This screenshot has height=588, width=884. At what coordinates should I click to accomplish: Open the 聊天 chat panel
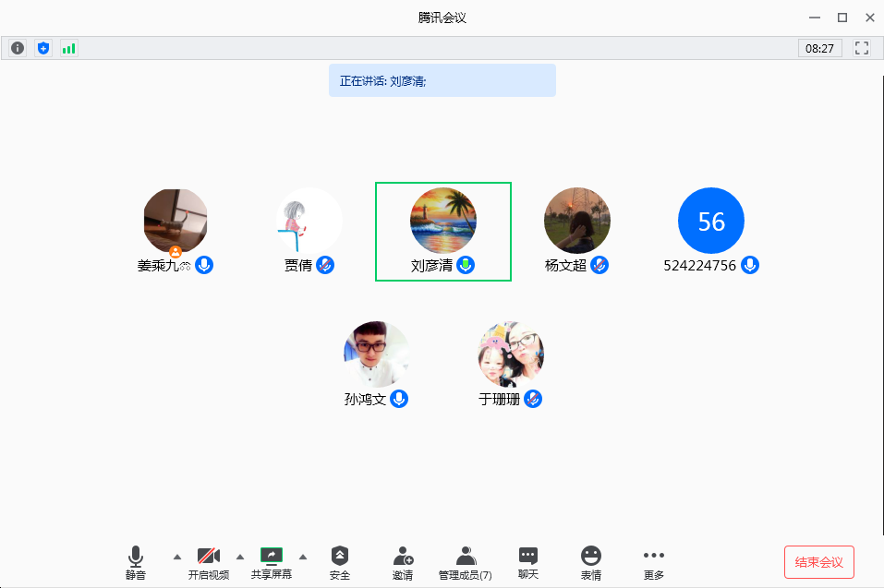click(x=528, y=562)
